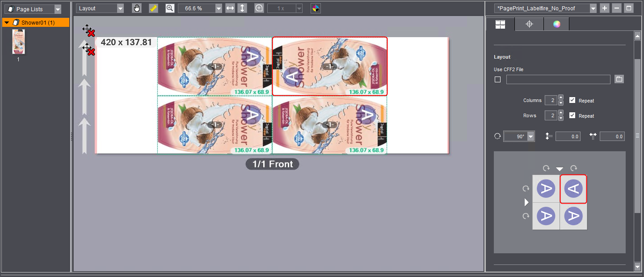Click the horizontal gap spacing icon
Screen dimensions: 644x277
(x=593, y=136)
